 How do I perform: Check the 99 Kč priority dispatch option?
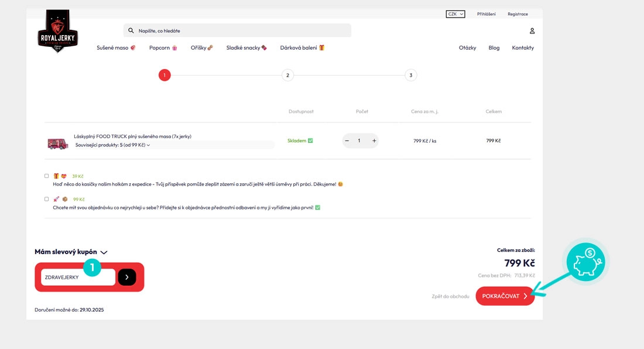tap(47, 199)
